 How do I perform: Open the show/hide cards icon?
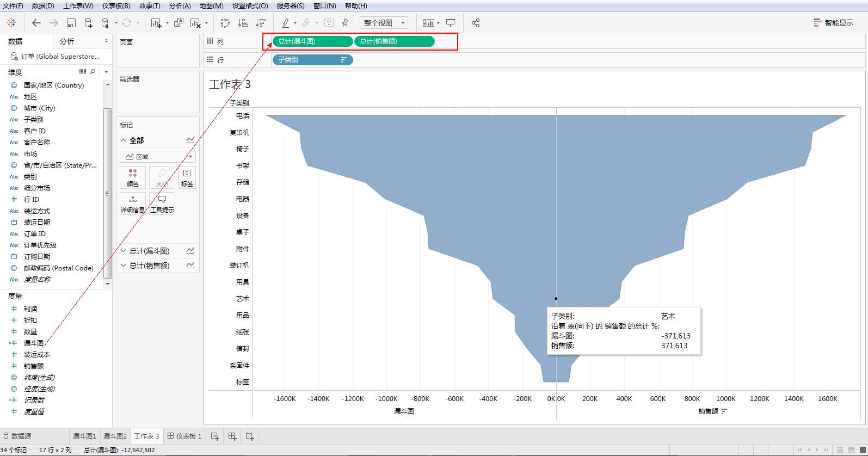[x=429, y=23]
